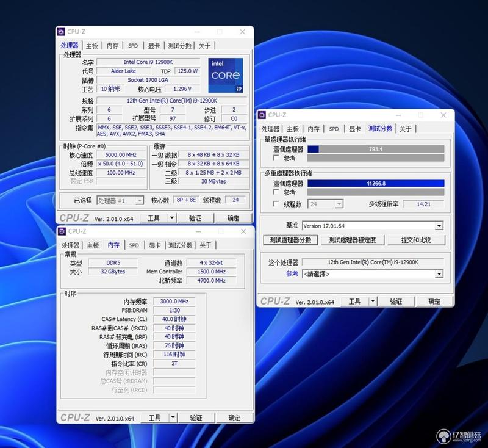488x448 pixels.
Task: Open the SPD tab in processor window
Action: tap(133, 46)
